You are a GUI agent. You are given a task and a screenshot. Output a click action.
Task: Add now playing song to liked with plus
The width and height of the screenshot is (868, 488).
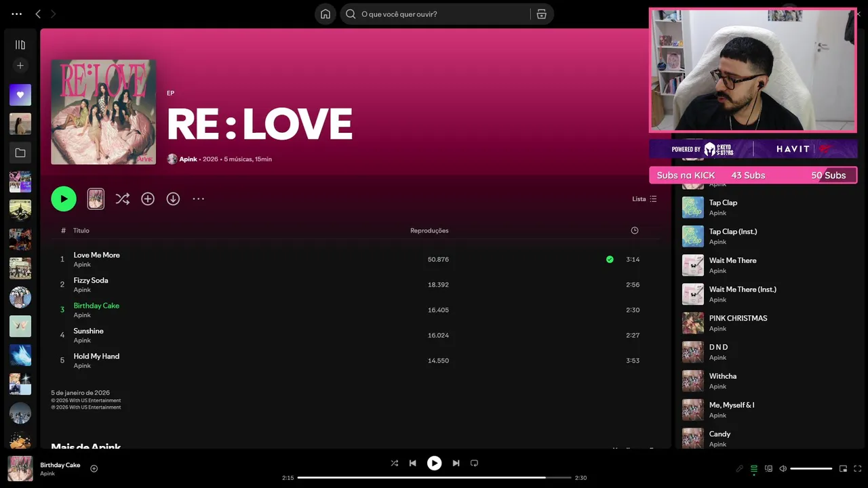tap(94, 468)
